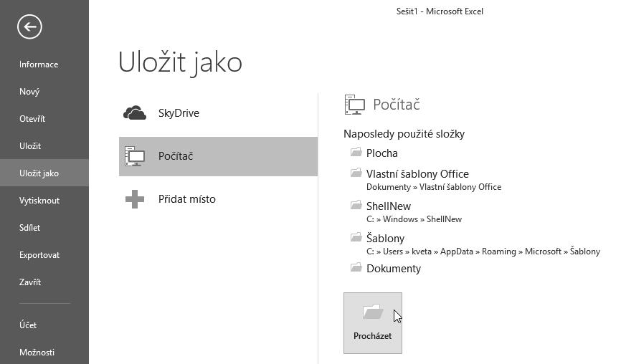Click the folder icon beside Dokumenty
The image size is (621, 364).
[356, 268]
